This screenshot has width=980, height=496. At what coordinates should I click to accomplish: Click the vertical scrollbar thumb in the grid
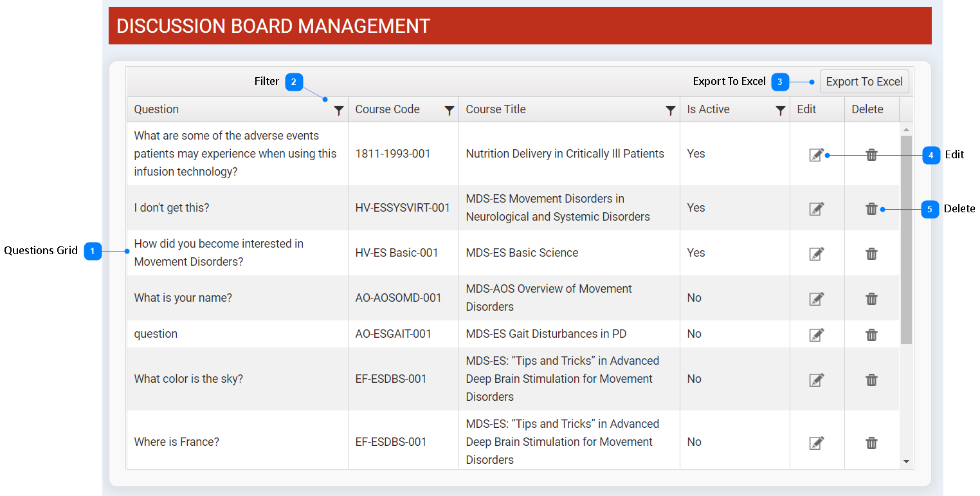906,238
